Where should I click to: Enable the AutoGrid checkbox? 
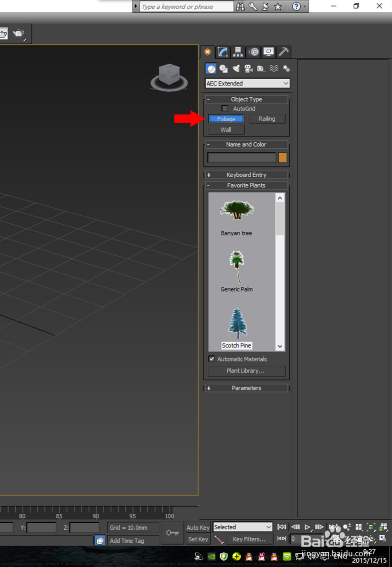[x=225, y=109]
